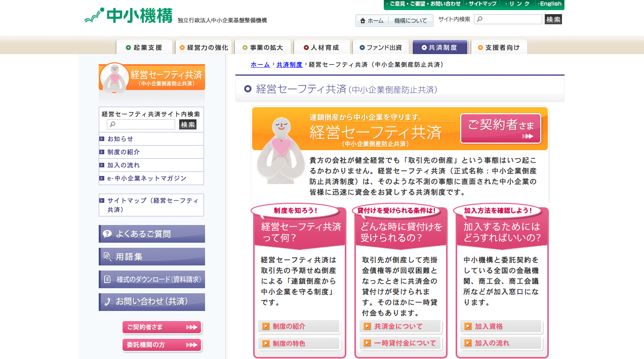
Task: Click sidebar ご契約者さま pink button
Action: (x=162, y=328)
